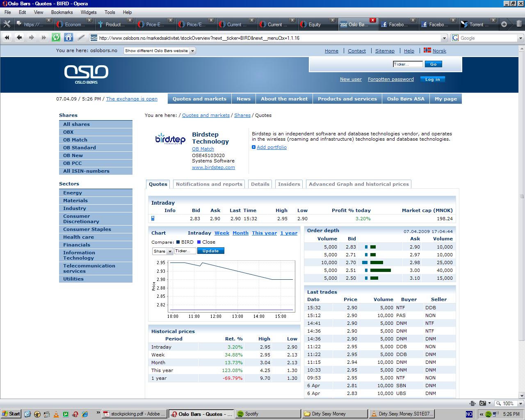Click the blue BIRD legend swatch
Screen dimensions: 525x420
pyautogui.click(x=178, y=242)
